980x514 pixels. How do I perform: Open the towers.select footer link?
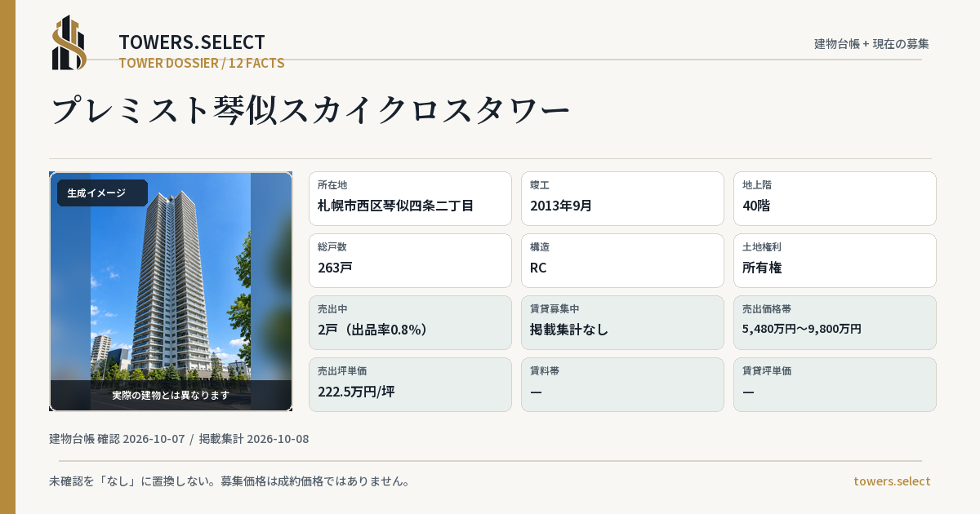click(x=892, y=481)
